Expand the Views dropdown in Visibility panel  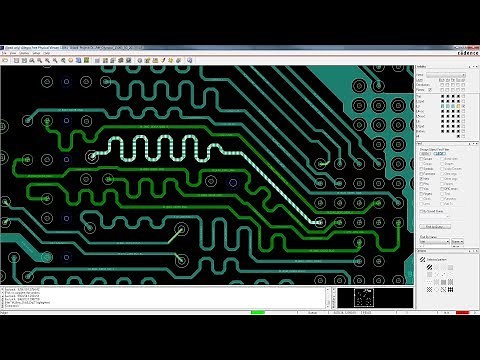point(446,75)
